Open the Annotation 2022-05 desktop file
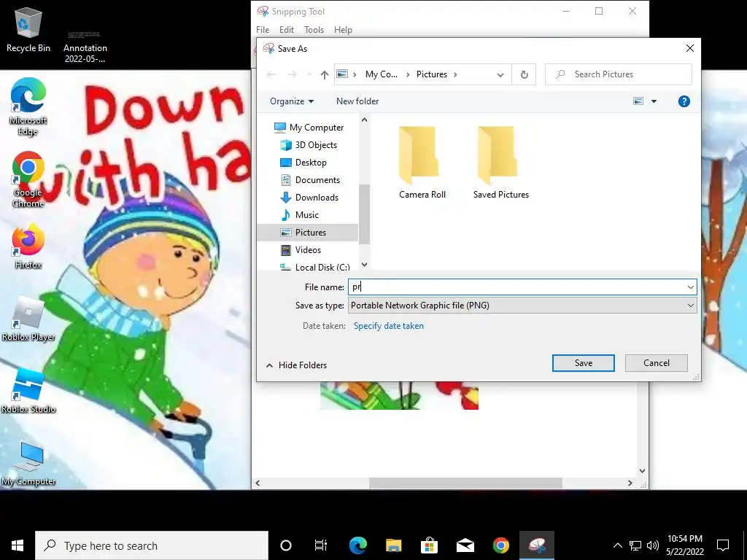This screenshot has width=747, height=560. [85, 47]
